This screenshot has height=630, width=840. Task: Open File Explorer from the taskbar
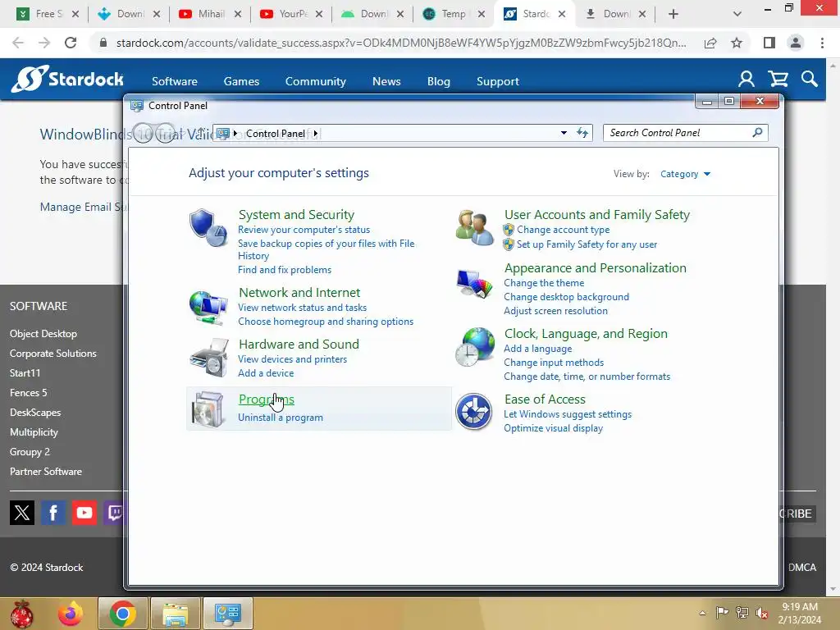pos(176,614)
